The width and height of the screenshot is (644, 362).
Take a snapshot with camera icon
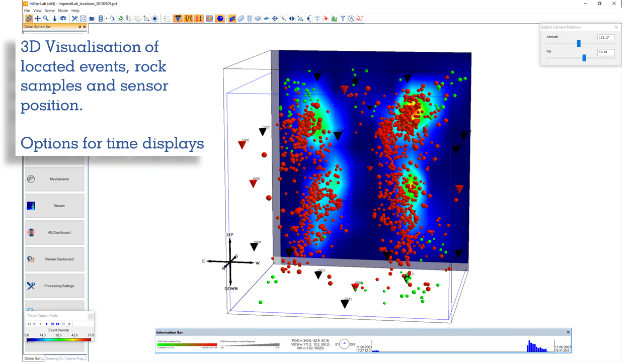pyautogui.click(x=92, y=19)
